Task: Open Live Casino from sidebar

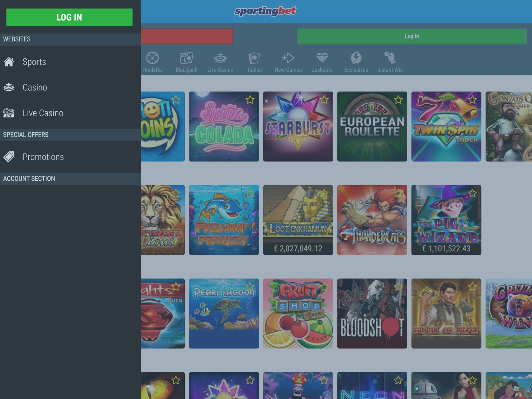Action: click(x=43, y=113)
